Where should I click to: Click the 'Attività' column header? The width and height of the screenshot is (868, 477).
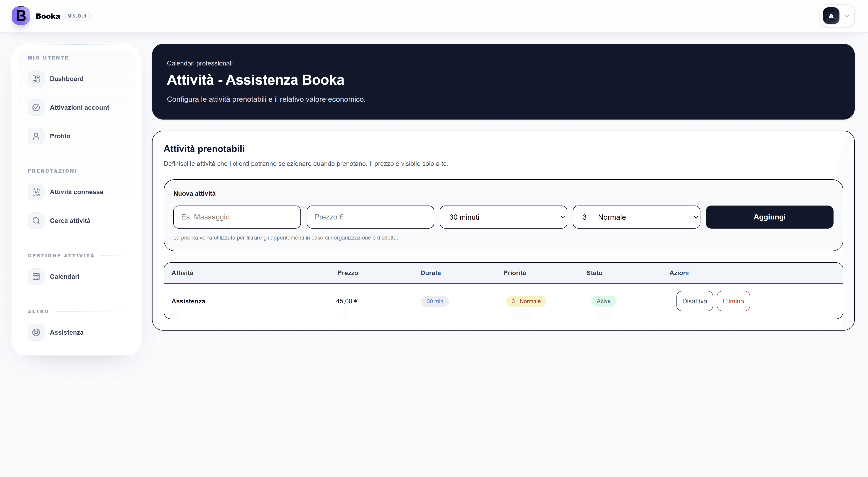click(182, 273)
